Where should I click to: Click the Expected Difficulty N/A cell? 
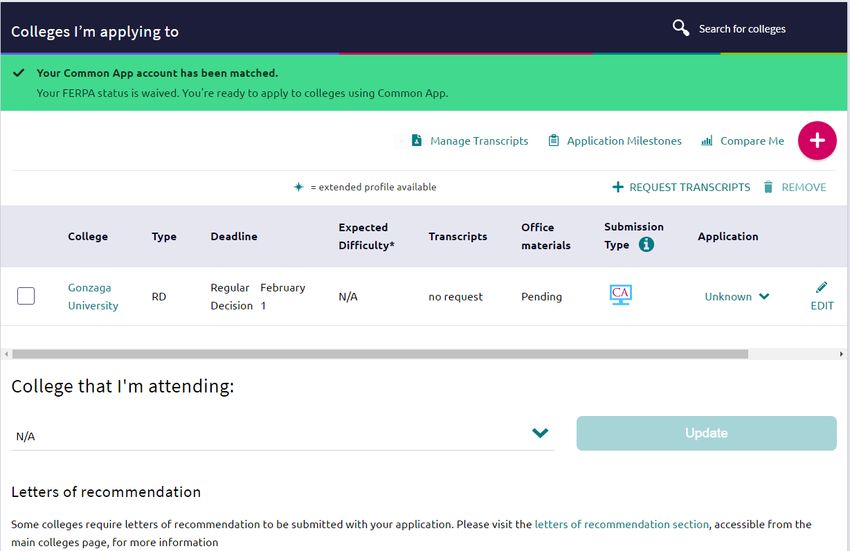click(x=347, y=297)
